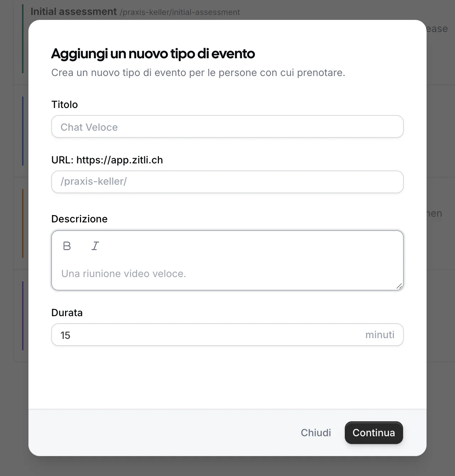Select the Durata field showing 15
Screen dimensions: 455x476
(x=227, y=335)
